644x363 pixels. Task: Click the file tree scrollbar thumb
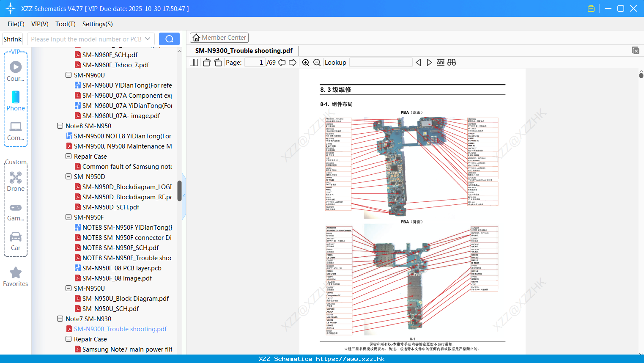(179, 191)
